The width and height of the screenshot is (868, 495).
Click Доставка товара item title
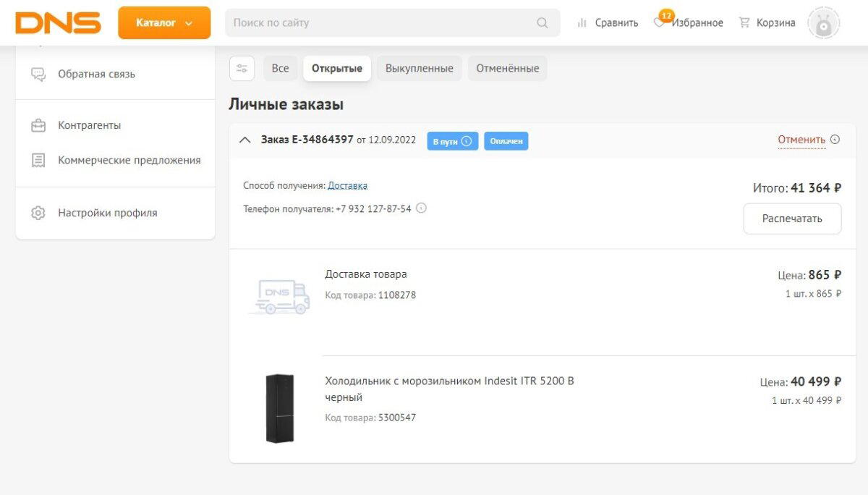(366, 274)
